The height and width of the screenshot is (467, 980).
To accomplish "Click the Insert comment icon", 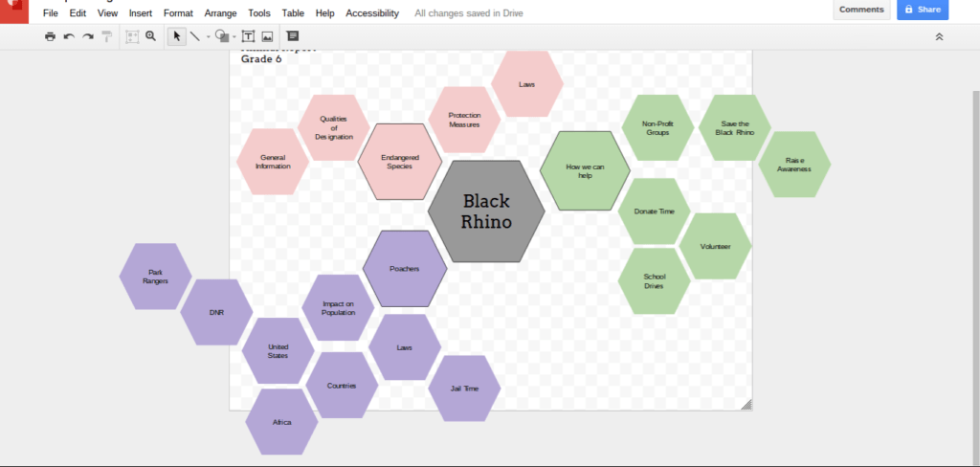I will pyautogui.click(x=292, y=36).
